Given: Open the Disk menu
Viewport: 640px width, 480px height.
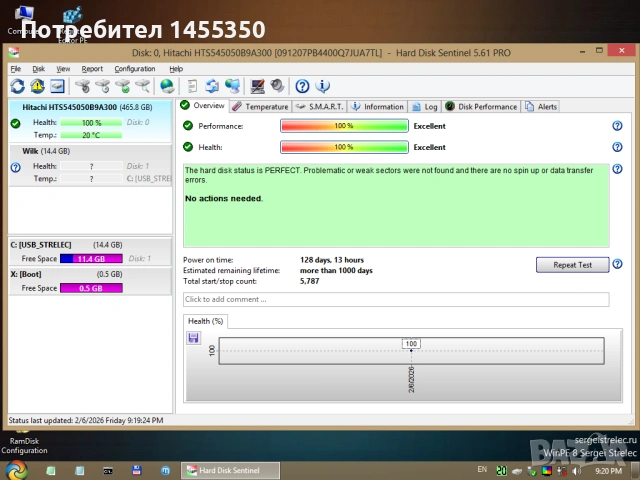Looking at the screenshot, I should pos(39,69).
